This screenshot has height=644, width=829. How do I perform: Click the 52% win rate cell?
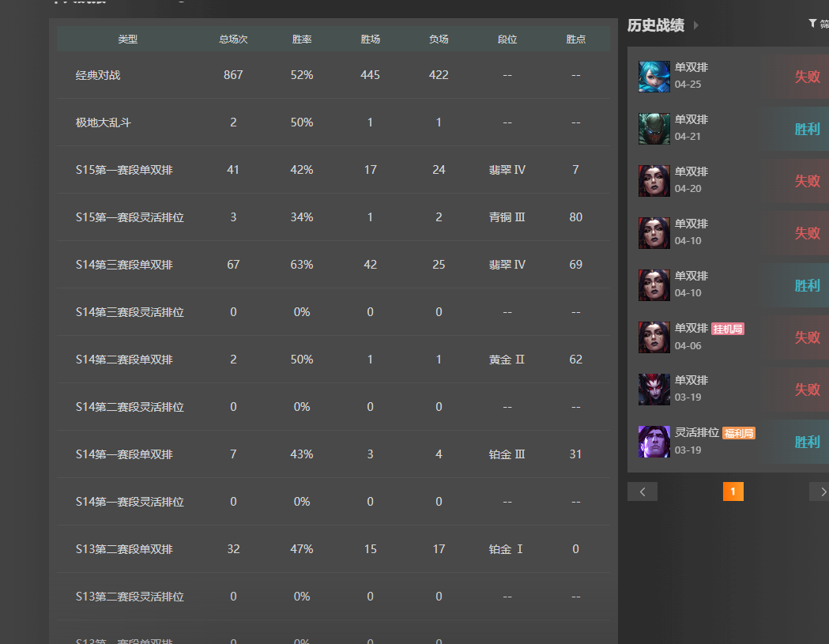click(302, 75)
